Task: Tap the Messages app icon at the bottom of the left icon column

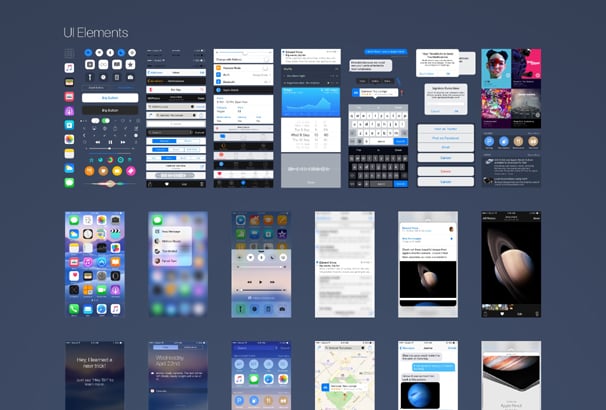Action: coord(69,182)
